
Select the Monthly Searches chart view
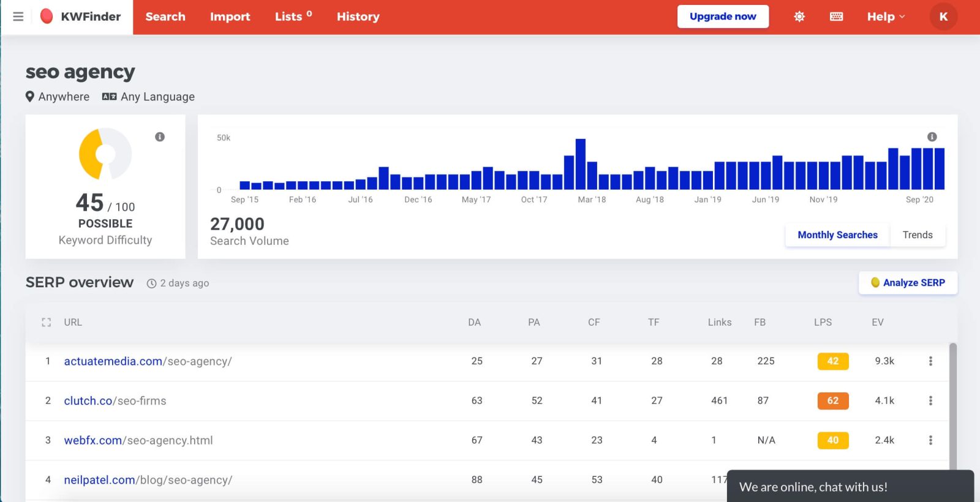pos(837,235)
